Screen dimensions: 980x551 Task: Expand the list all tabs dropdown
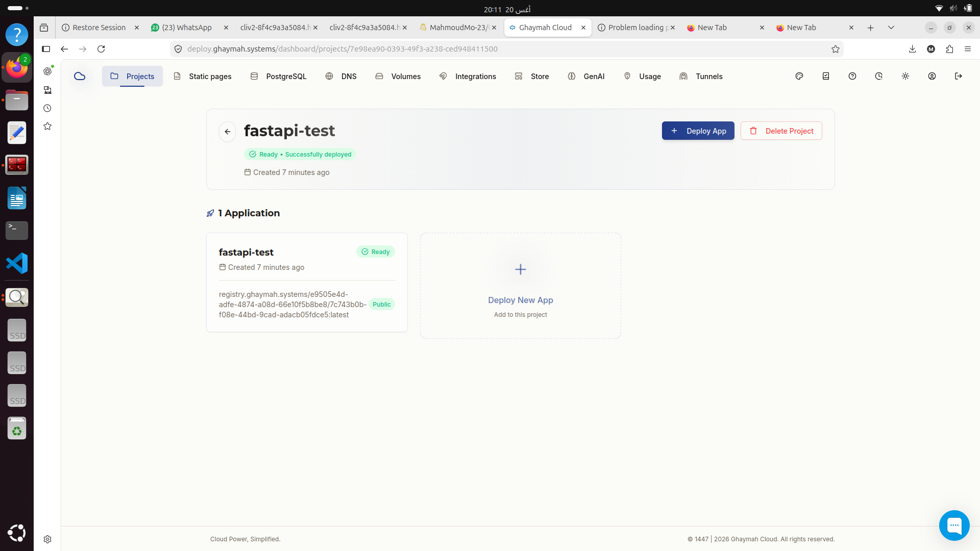891,28
